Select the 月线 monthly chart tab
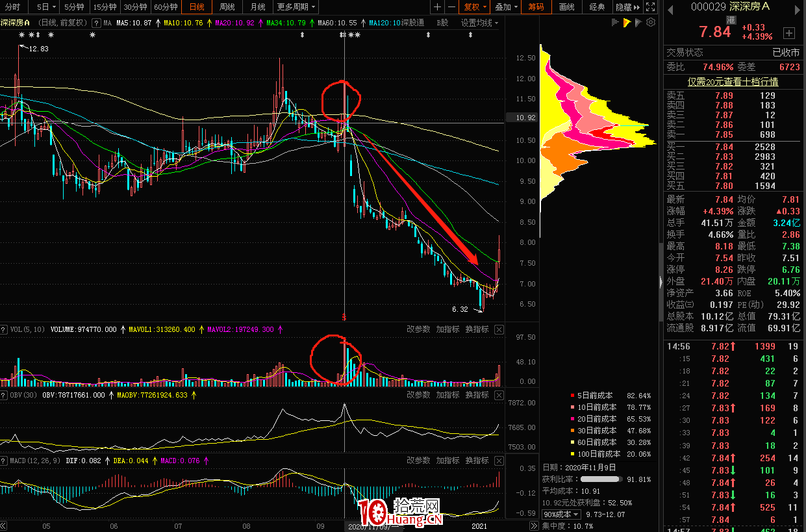 [x=258, y=7]
